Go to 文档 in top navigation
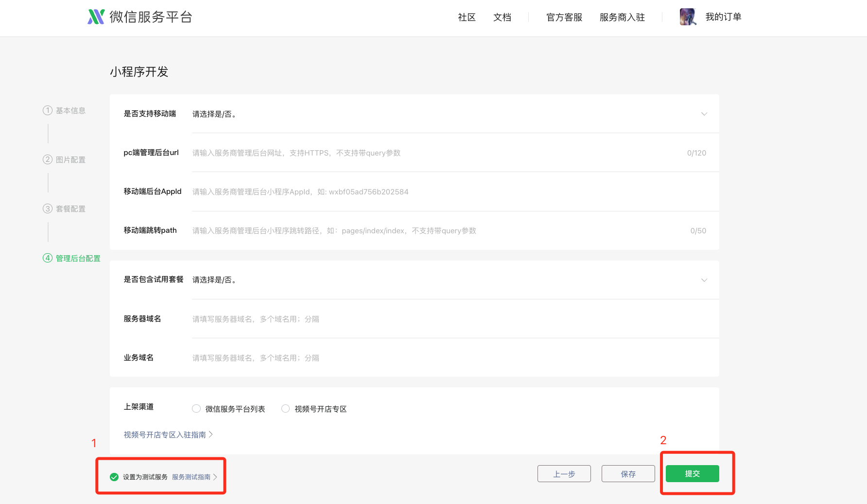Viewport: 867px width, 504px height. (x=502, y=17)
